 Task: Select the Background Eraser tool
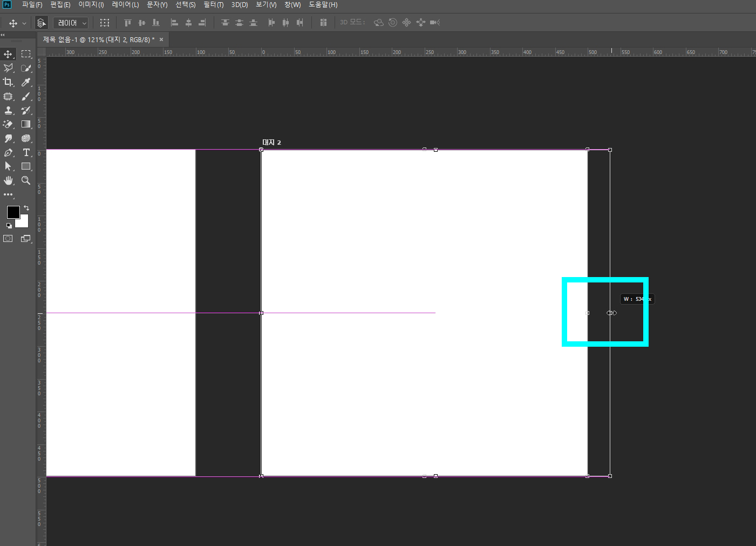coord(8,124)
